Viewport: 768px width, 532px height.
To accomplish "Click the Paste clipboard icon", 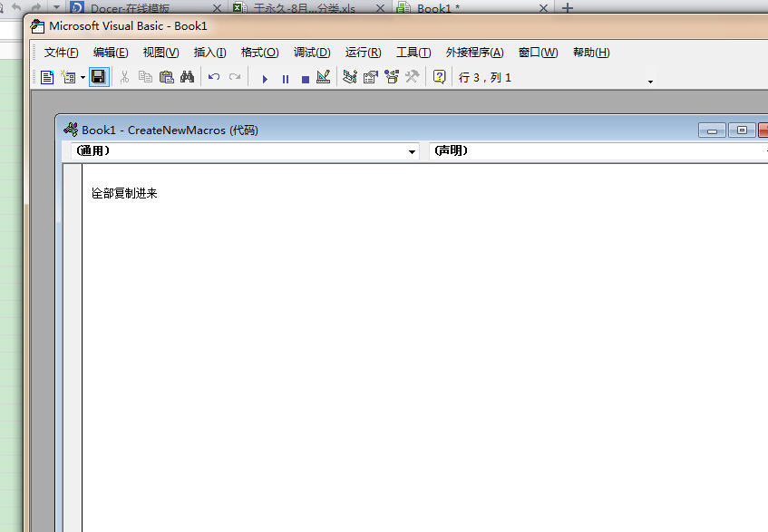I will click(x=166, y=78).
